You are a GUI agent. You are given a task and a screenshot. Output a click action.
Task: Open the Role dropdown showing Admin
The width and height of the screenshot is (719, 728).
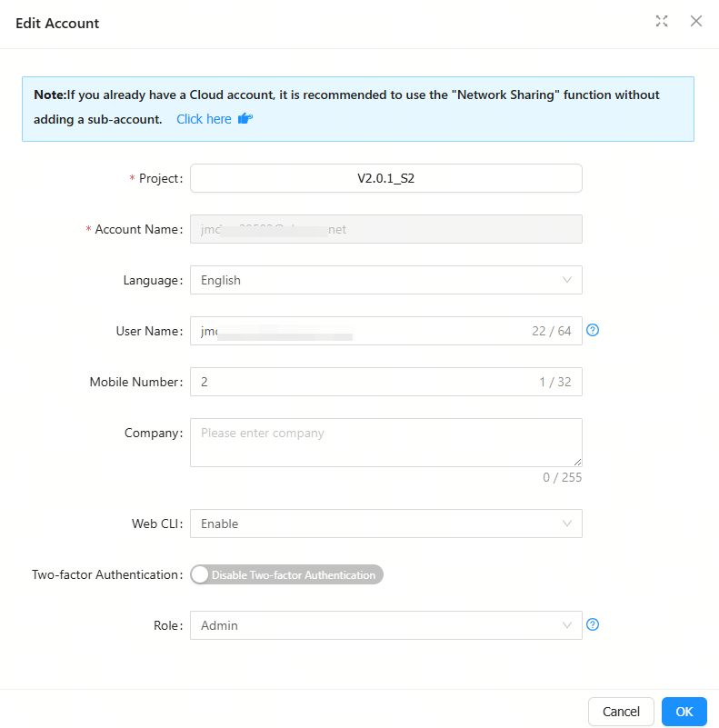click(x=373, y=625)
